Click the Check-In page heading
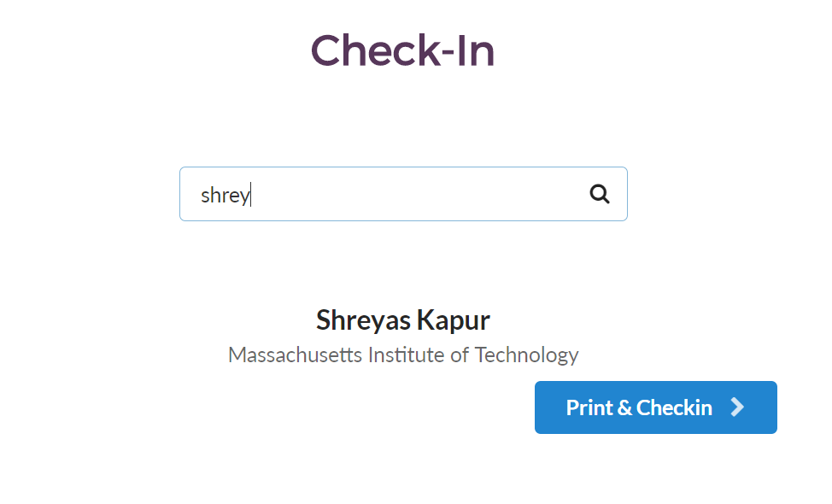 (x=402, y=50)
